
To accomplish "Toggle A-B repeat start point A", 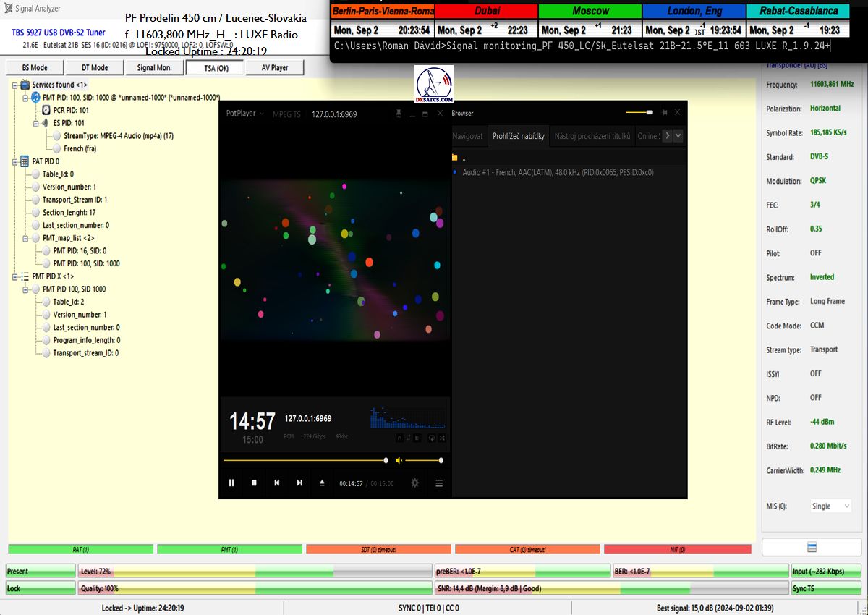I will click(x=399, y=438).
